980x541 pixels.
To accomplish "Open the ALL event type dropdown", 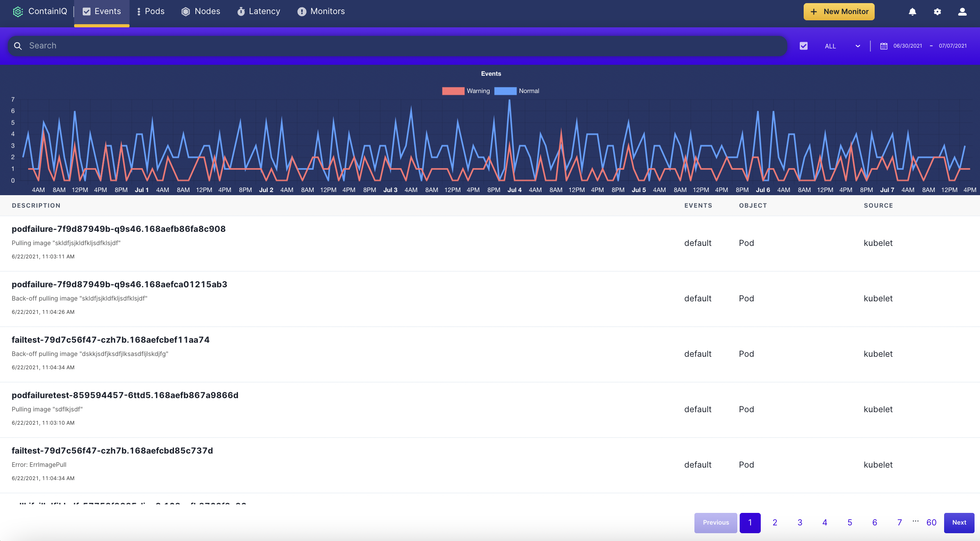I will click(843, 46).
